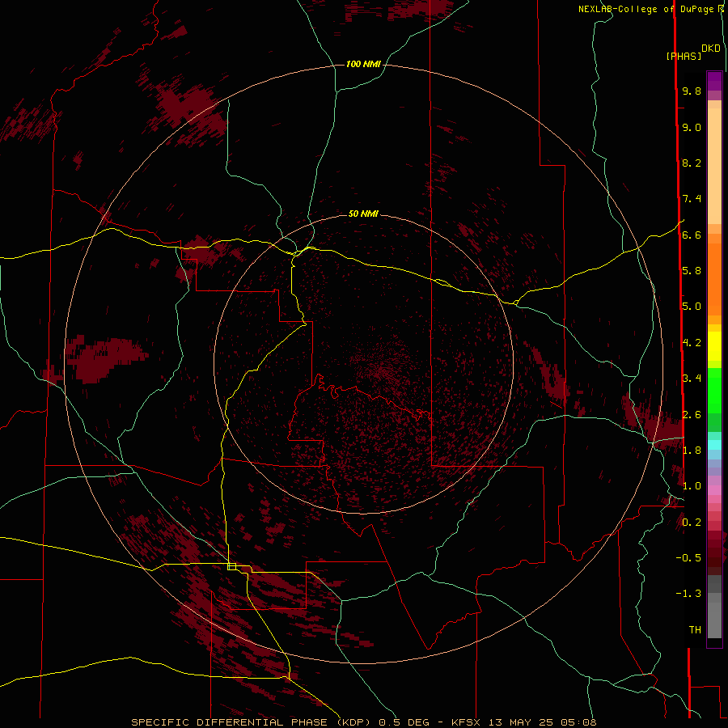Click the 1.8 value on the legend
The image size is (728, 728).
coord(692,451)
